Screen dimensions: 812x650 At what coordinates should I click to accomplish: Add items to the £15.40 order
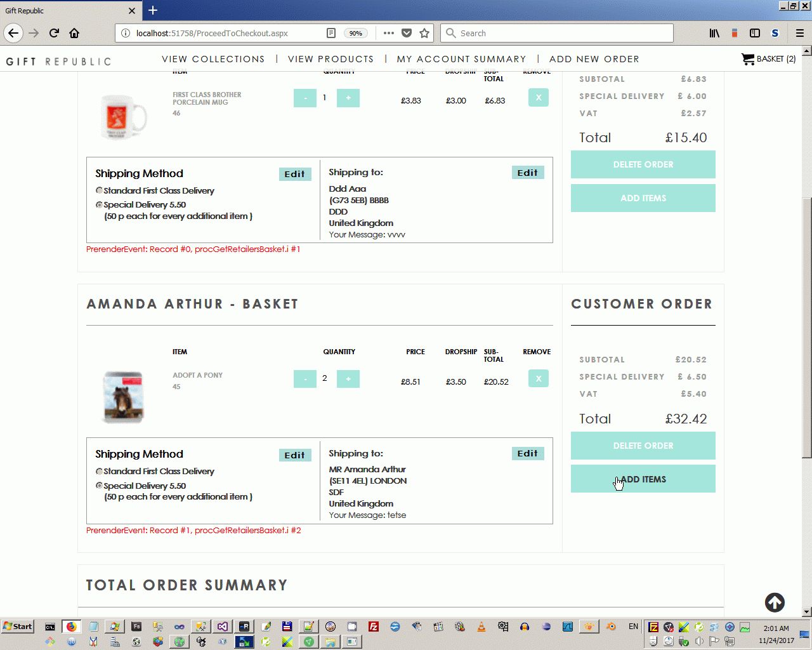[x=643, y=198]
